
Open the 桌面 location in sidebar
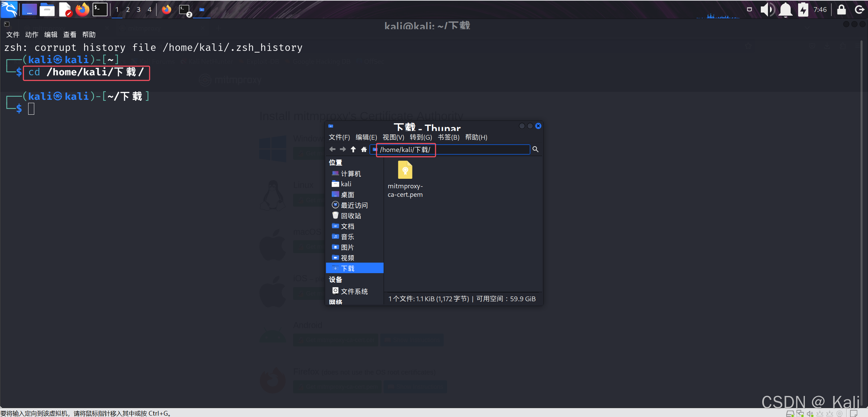coord(347,195)
